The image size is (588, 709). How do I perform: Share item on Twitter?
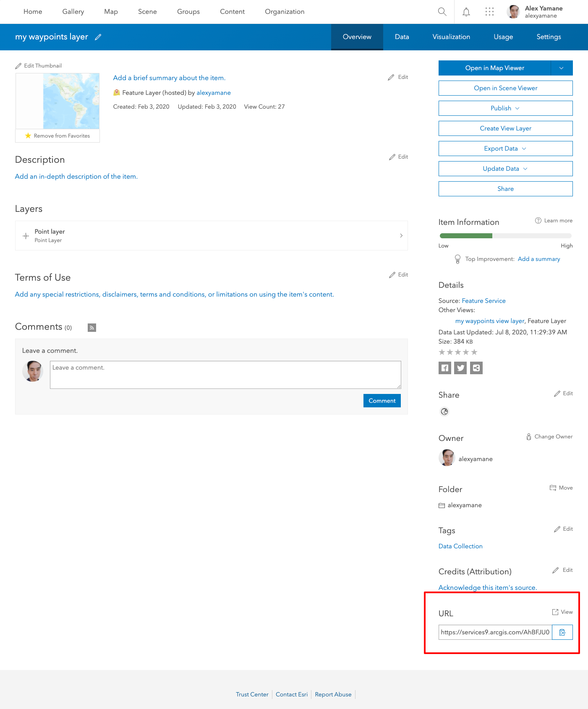[460, 368]
